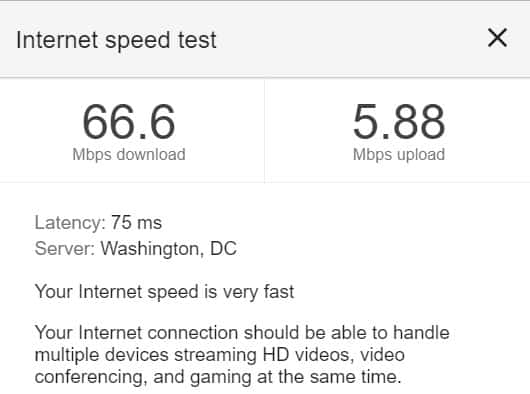This screenshot has height=394, width=530.
Task: Click the "Mbps download" label
Action: point(129,155)
